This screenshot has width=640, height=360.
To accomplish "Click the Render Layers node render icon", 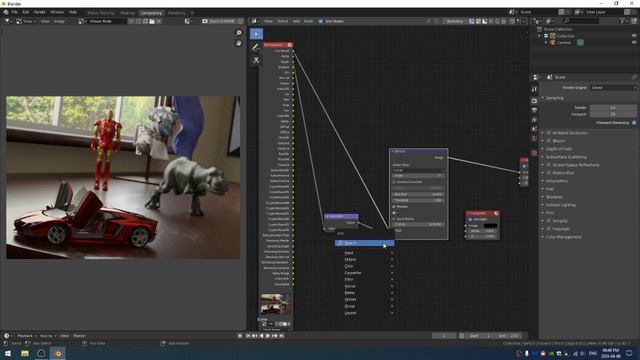I will click(x=290, y=45).
